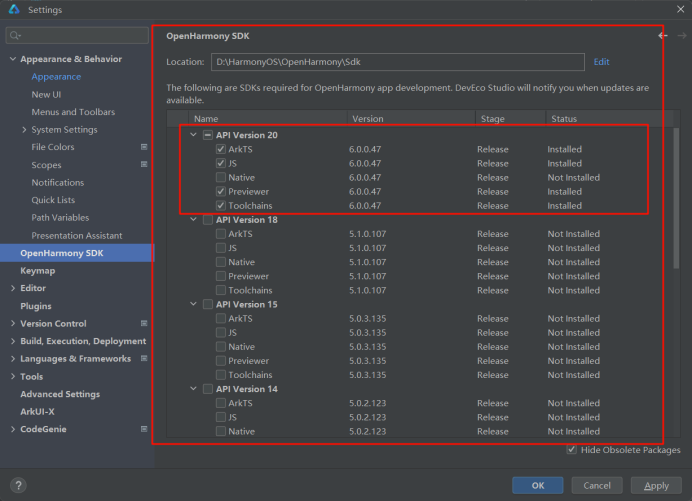Click the forward navigation arrow icon
Viewport: 692px width, 501px height.
click(681, 36)
